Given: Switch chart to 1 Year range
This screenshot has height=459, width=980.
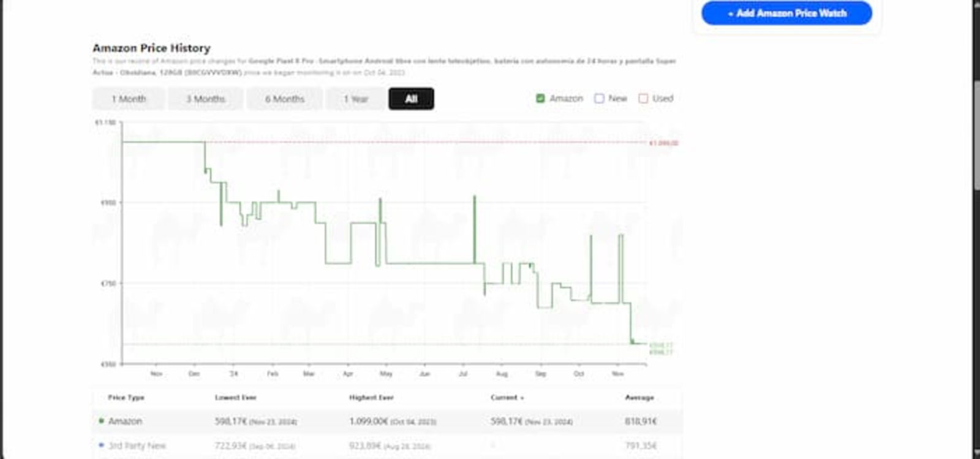Looking at the screenshot, I should (355, 99).
